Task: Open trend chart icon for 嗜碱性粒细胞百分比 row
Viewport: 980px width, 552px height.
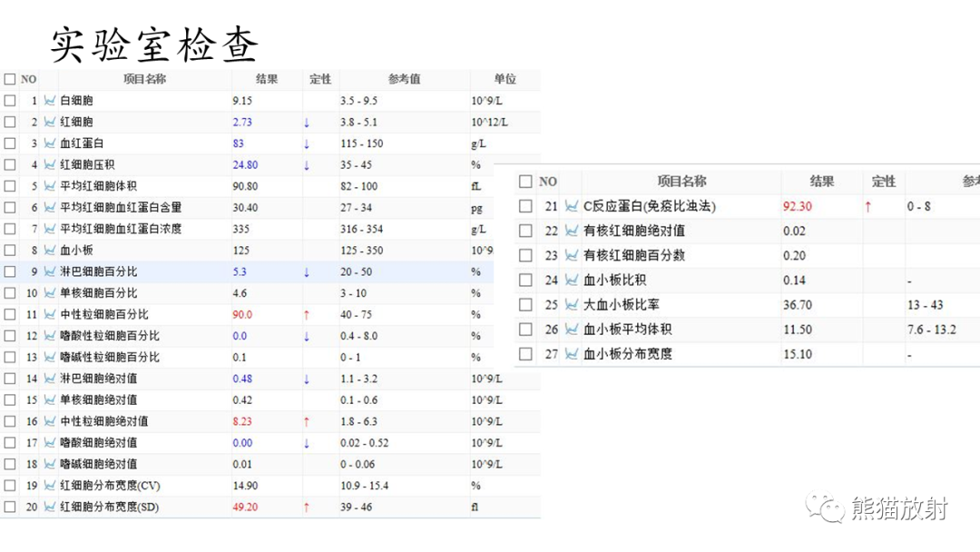Action: [x=49, y=357]
